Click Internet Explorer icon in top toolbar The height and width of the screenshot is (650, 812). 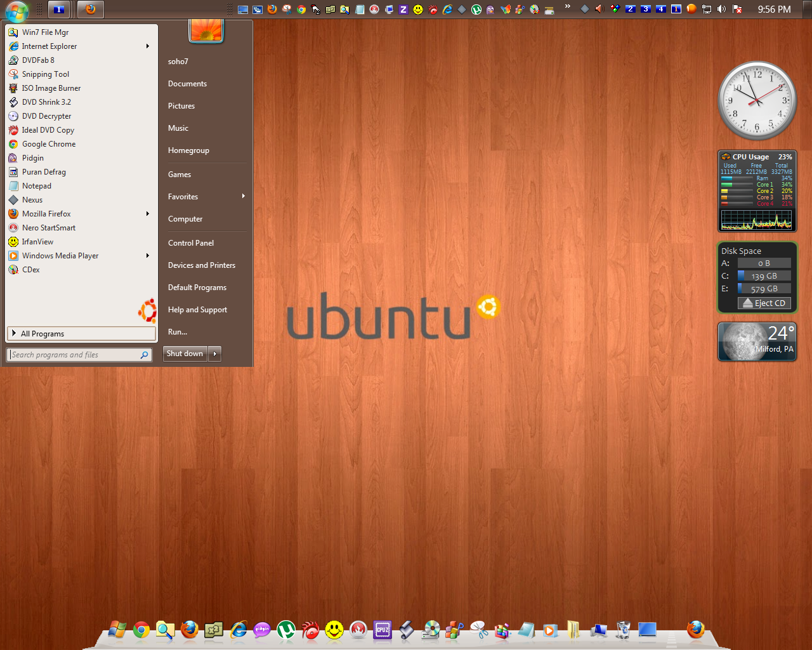coord(448,10)
